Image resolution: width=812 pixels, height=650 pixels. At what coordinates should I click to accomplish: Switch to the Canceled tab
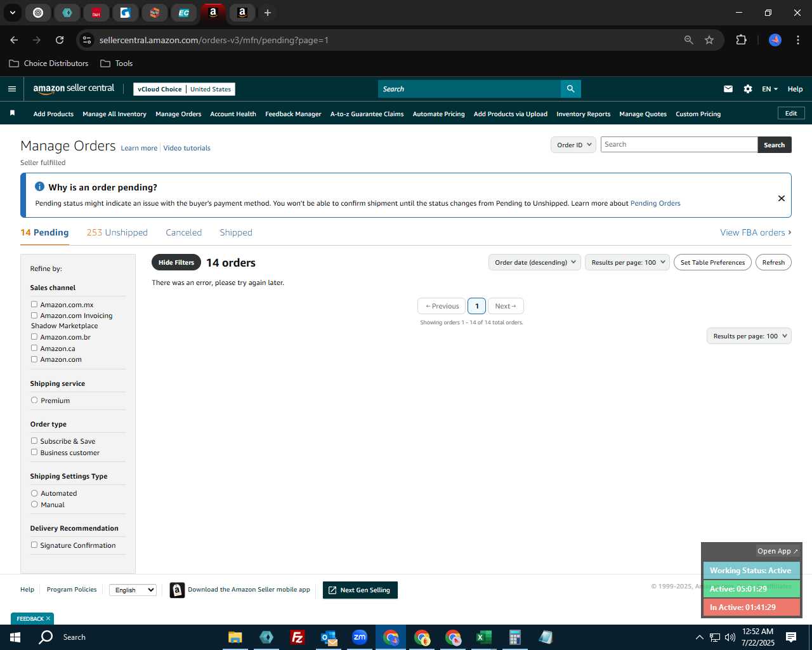point(183,232)
